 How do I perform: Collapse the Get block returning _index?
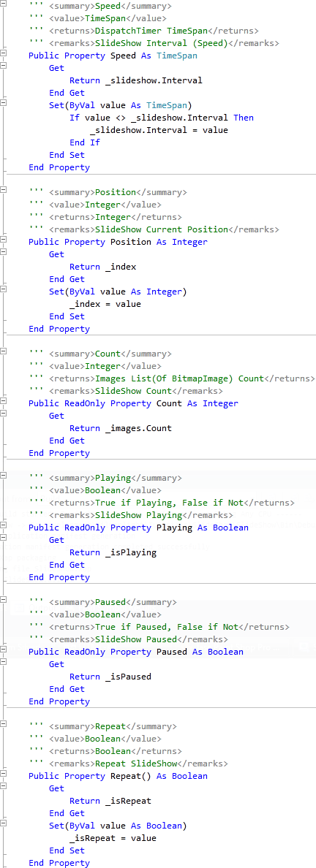[3, 251]
